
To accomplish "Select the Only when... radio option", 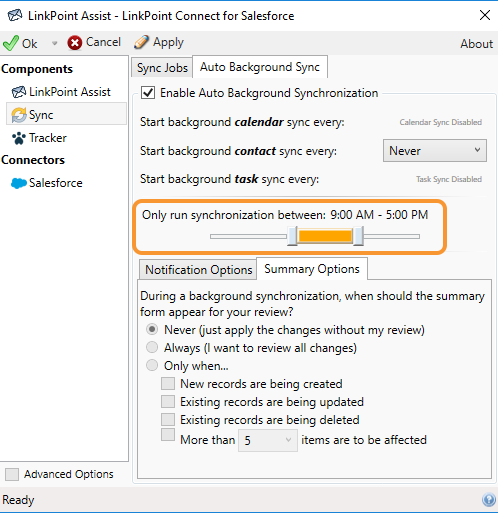I will (152, 365).
